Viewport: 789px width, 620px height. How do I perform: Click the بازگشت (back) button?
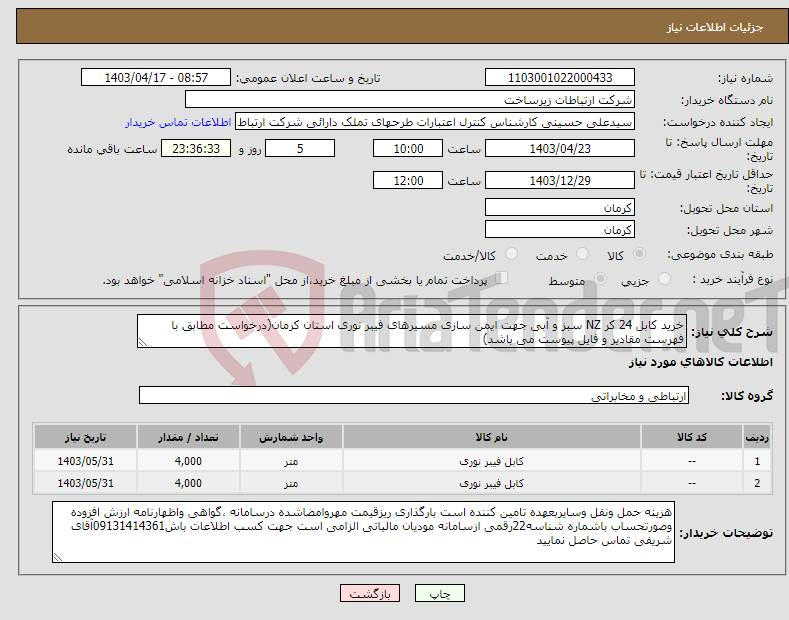(370, 593)
